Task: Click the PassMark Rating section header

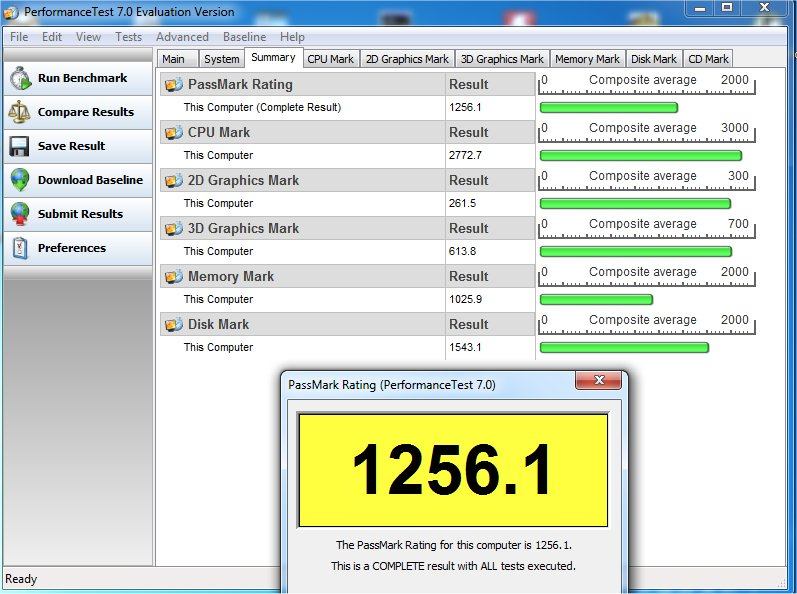Action: pyautogui.click(x=348, y=84)
